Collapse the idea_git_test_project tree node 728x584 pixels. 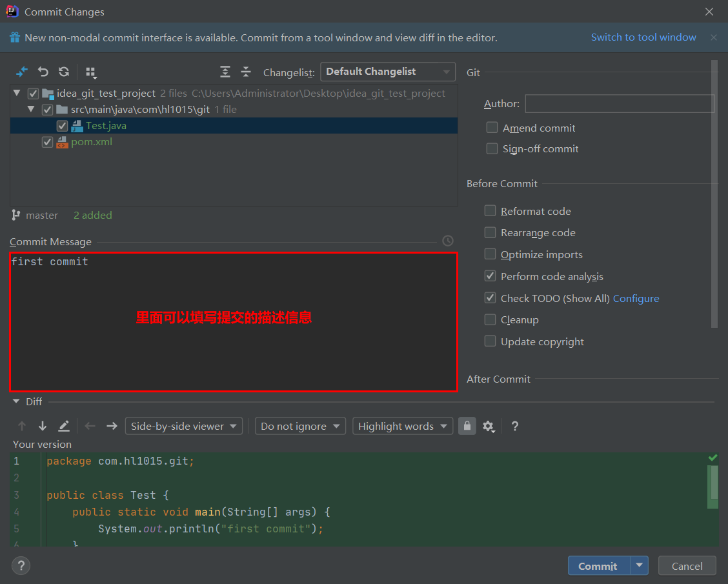pyautogui.click(x=17, y=94)
